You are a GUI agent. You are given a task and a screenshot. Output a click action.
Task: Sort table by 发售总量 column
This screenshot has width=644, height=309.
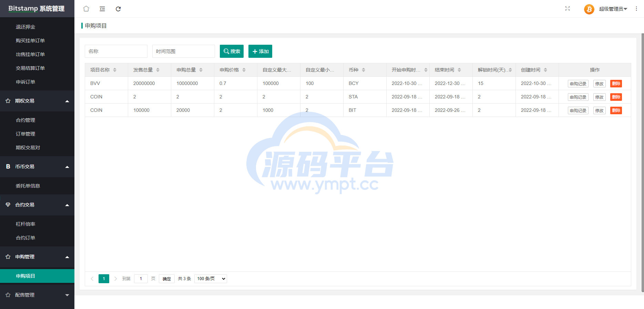(158, 70)
